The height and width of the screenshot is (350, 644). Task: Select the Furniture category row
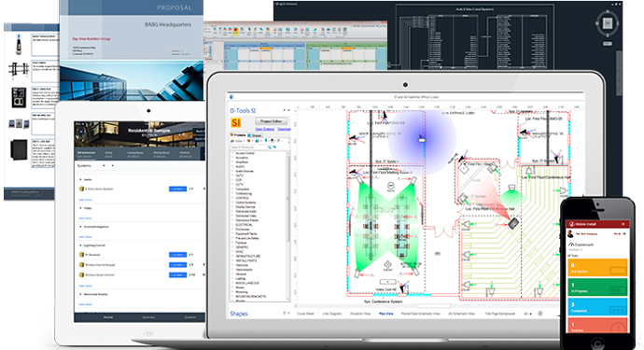[242, 243]
